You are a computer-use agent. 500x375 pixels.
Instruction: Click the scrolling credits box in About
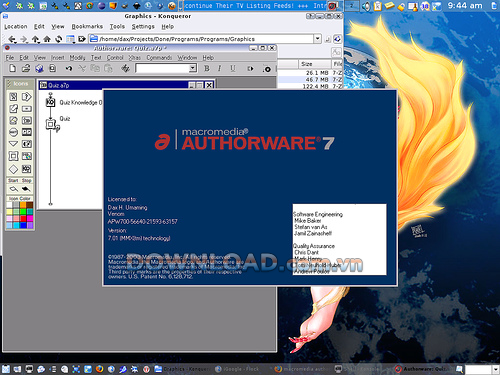[x=339, y=239]
